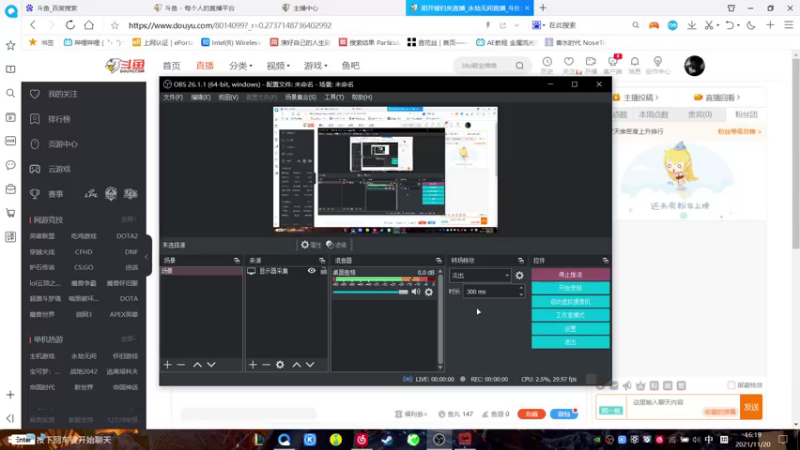800x450 pixels.
Task: Open source properties gear in the sources toolbar
Action: pyautogui.click(x=280, y=365)
